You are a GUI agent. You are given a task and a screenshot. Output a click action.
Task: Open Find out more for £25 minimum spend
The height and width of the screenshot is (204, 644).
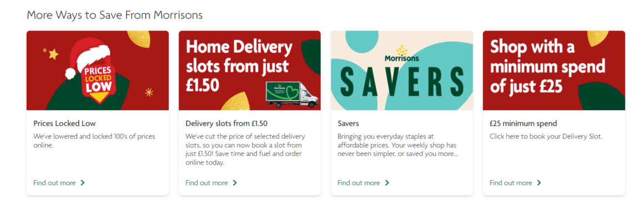point(511,183)
